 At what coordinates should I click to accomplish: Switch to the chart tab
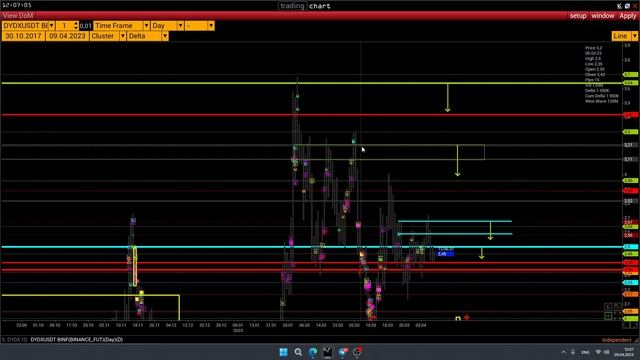pos(320,6)
